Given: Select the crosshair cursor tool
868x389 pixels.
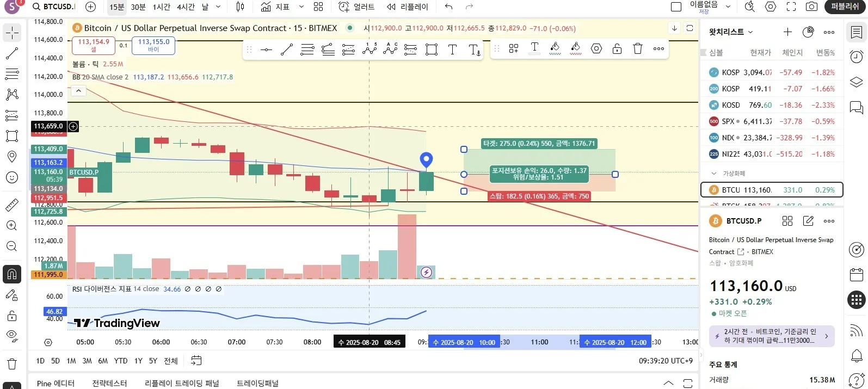Looking at the screenshot, I should [x=12, y=33].
